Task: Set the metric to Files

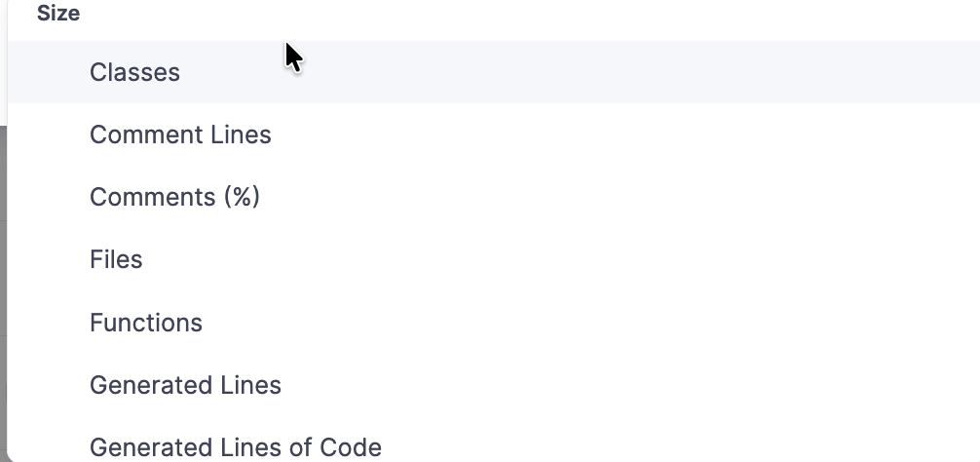Action: pyautogui.click(x=116, y=259)
